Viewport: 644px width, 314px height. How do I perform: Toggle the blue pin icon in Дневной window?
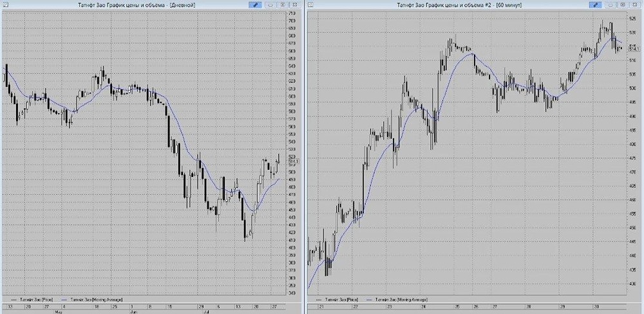pyautogui.click(x=255, y=5)
